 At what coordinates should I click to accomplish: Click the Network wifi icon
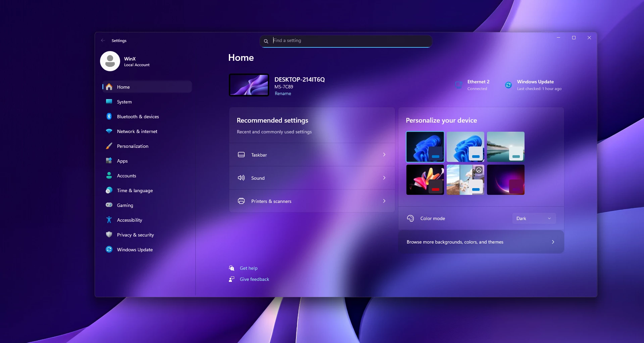coord(109,131)
